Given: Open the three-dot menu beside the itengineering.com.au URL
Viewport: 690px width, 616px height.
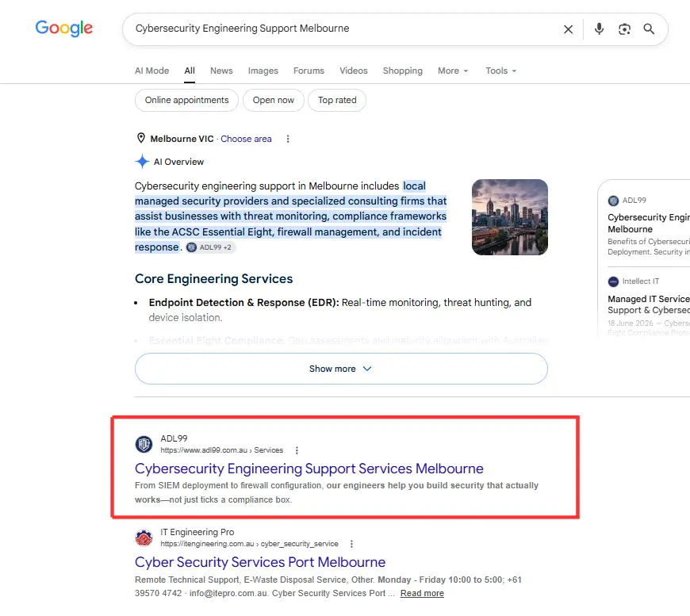Looking at the screenshot, I should coord(351,544).
